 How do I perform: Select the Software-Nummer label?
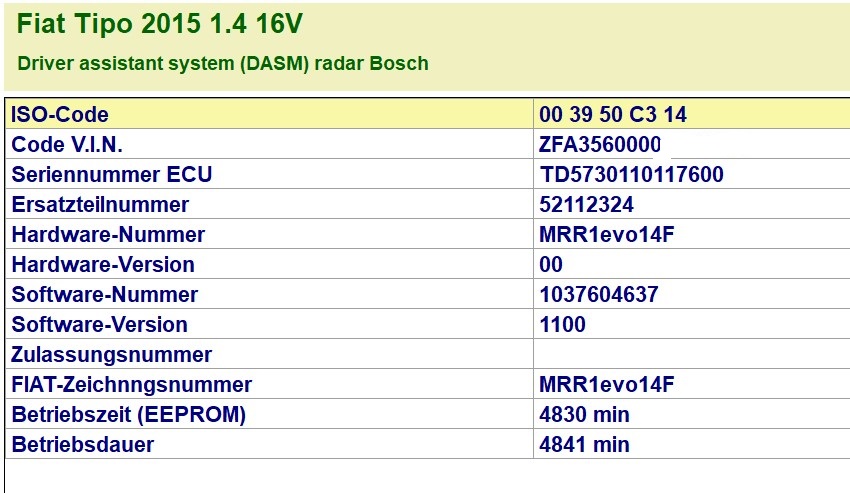(105, 295)
